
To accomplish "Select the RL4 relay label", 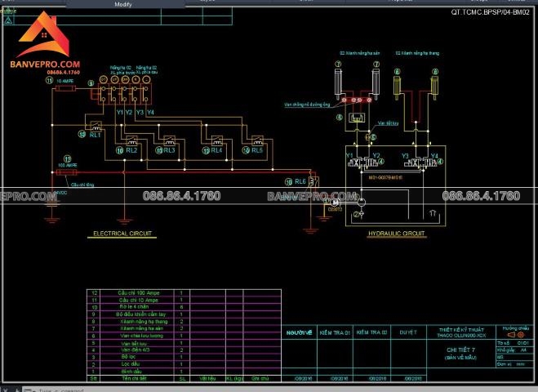I will click(x=216, y=150).
